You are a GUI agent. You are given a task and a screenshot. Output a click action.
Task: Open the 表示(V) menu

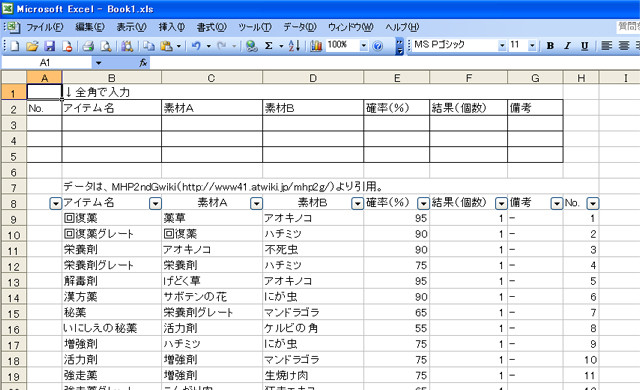point(131,27)
